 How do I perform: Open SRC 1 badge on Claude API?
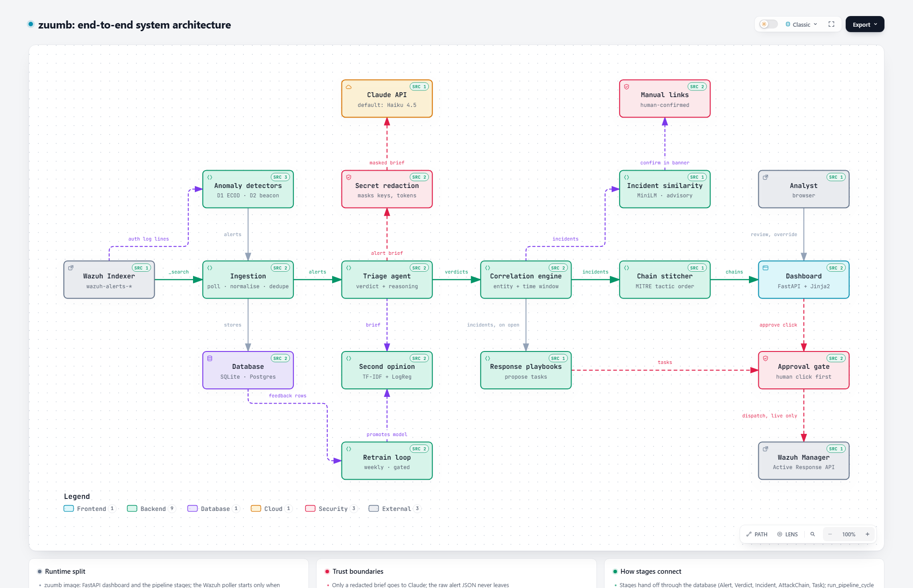click(419, 87)
